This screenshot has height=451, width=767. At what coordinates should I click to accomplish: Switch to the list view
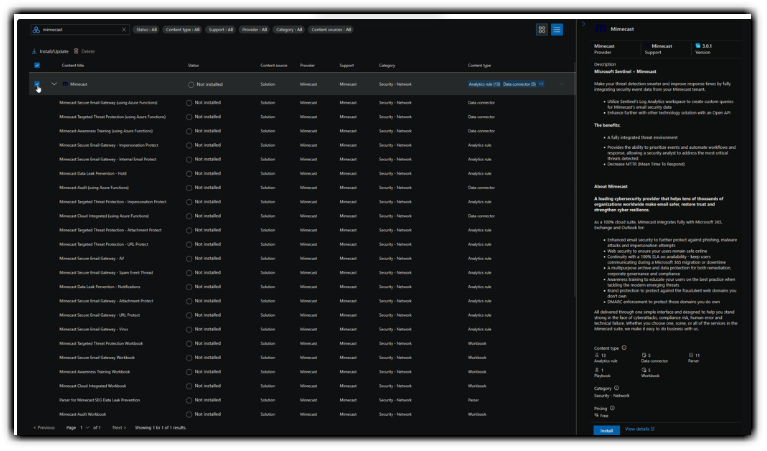point(557,30)
